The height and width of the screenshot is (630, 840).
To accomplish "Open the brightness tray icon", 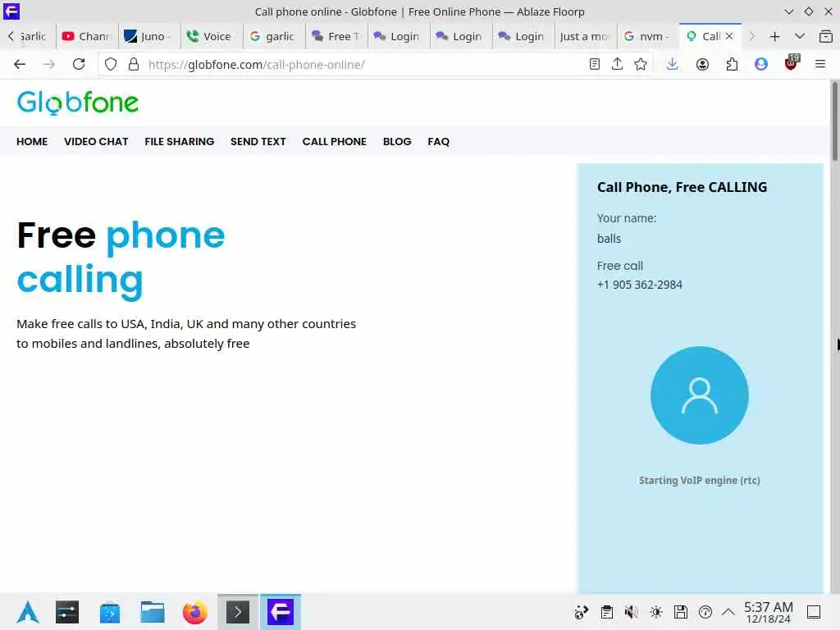I will click(x=655, y=612).
